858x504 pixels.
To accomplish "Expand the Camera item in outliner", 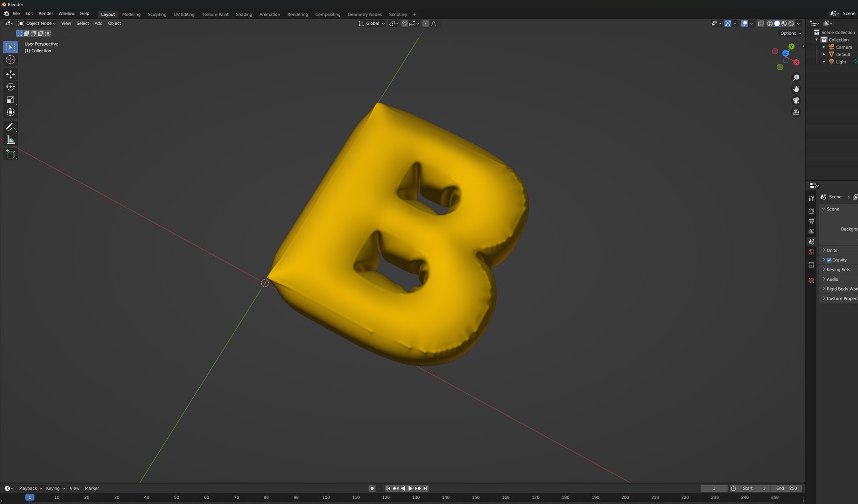I will (824, 47).
